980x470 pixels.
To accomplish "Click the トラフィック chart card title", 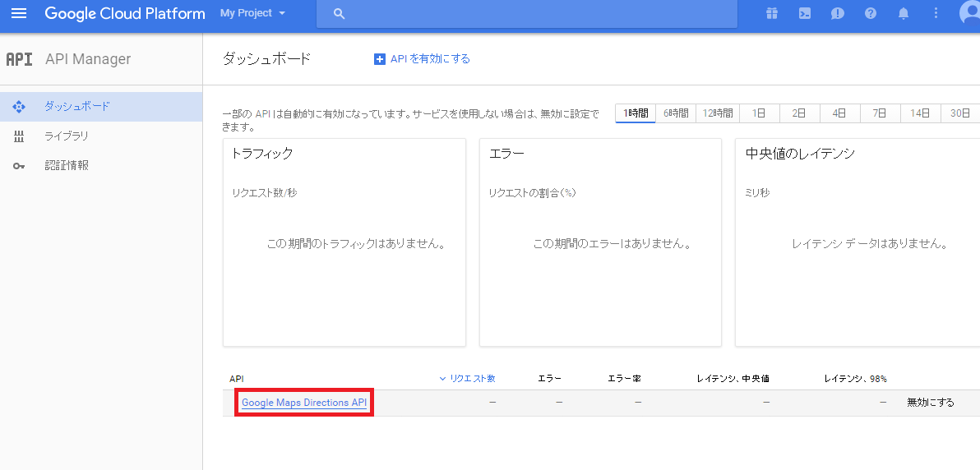I will (x=262, y=153).
